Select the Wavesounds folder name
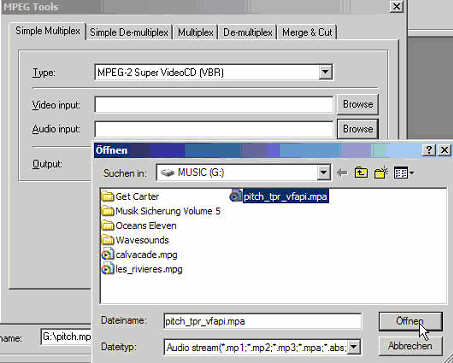This screenshot has height=363, width=453. [142, 240]
